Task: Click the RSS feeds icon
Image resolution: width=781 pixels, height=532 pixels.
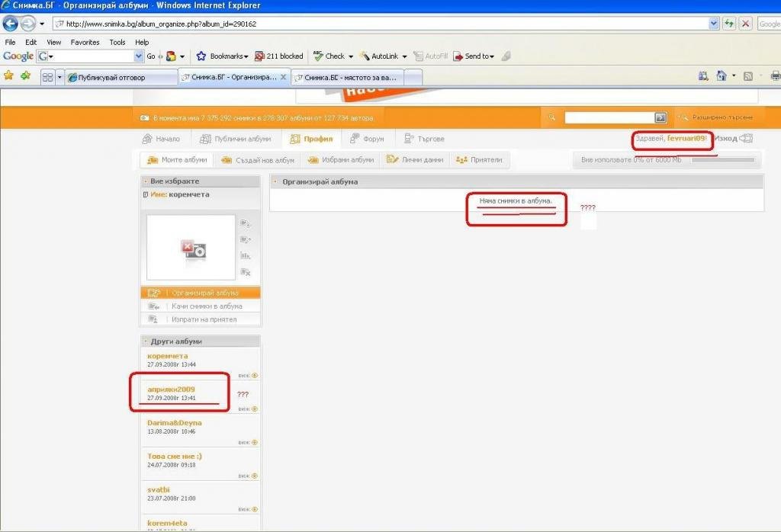Action: point(748,76)
